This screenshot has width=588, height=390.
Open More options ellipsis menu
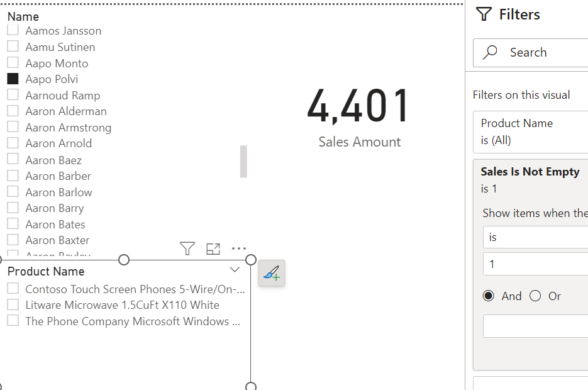239,248
